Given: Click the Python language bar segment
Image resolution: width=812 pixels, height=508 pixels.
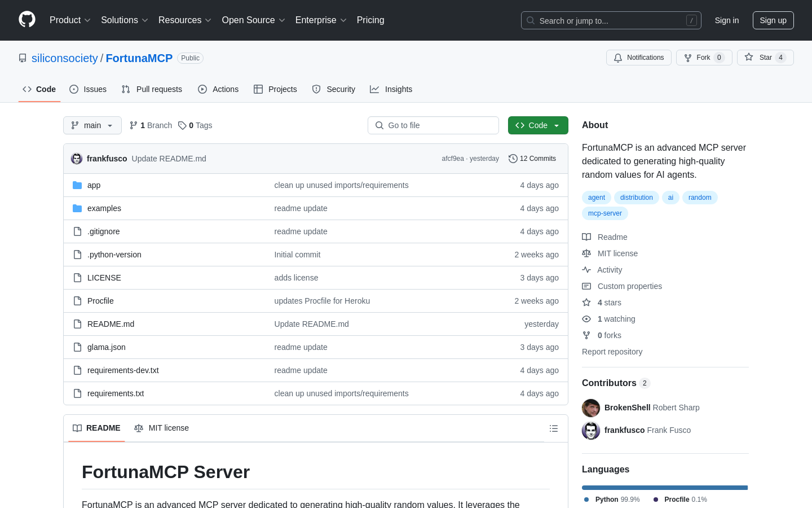Looking at the screenshot, I should 665,488.
